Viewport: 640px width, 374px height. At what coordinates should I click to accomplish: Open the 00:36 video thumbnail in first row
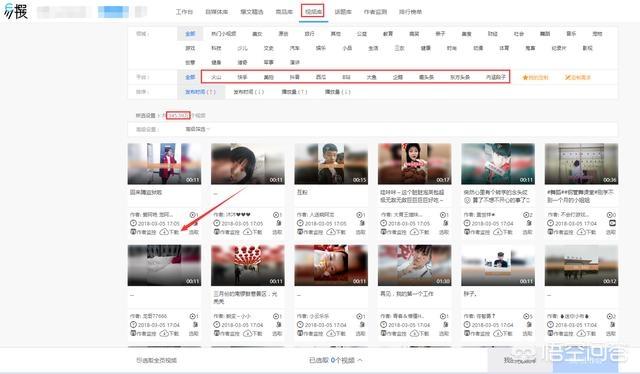tap(581, 163)
